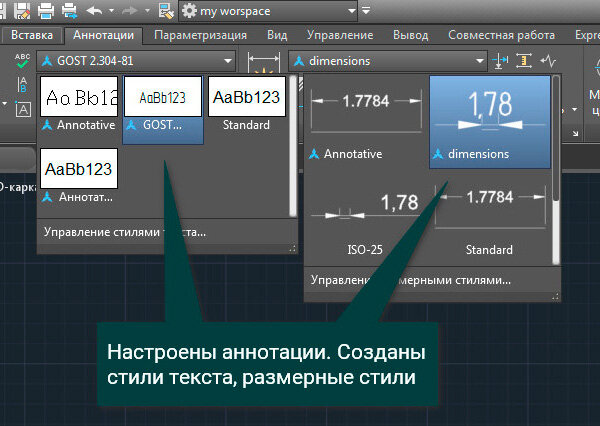The image size is (600, 426).
Task: Open the Управление ribbon tab
Action: pos(340,35)
